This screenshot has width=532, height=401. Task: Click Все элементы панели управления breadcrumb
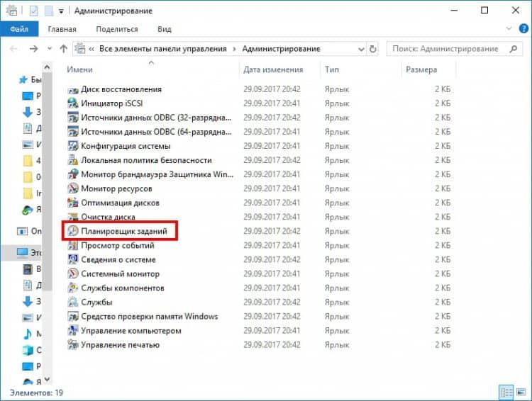(163, 49)
